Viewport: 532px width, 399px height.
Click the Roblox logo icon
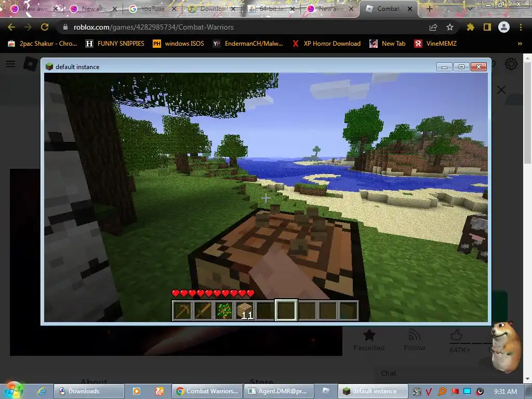tap(31, 64)
